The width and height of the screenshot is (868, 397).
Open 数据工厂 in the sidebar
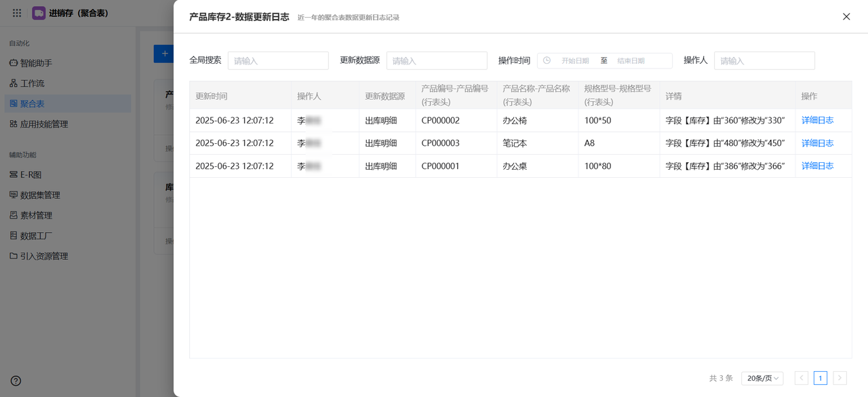coord(36,235)
